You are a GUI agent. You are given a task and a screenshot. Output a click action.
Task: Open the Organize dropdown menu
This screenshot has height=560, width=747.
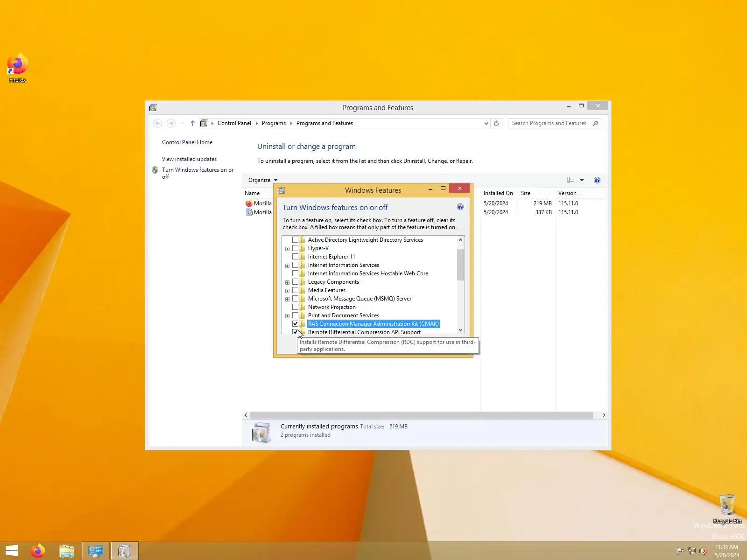tap(263, 180)
